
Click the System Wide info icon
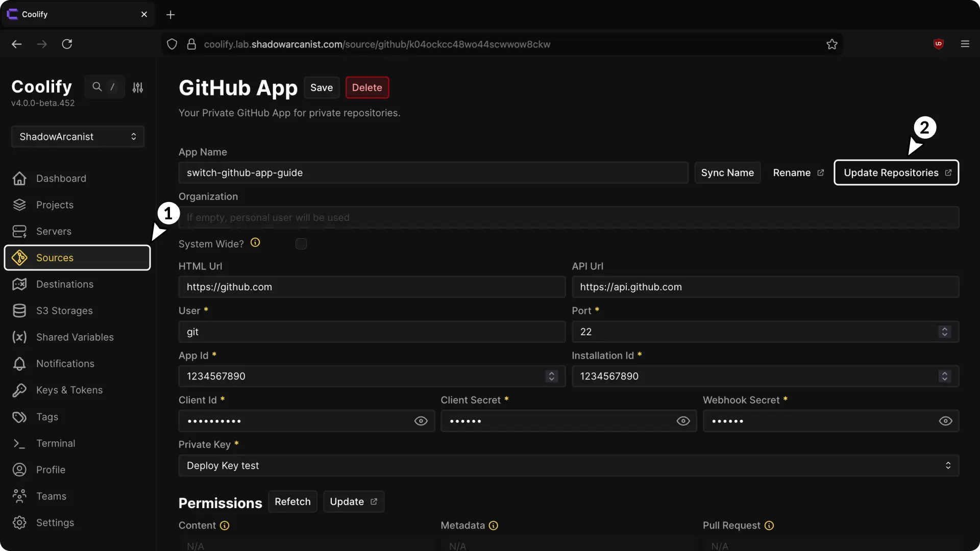click(x=255, y=243)
